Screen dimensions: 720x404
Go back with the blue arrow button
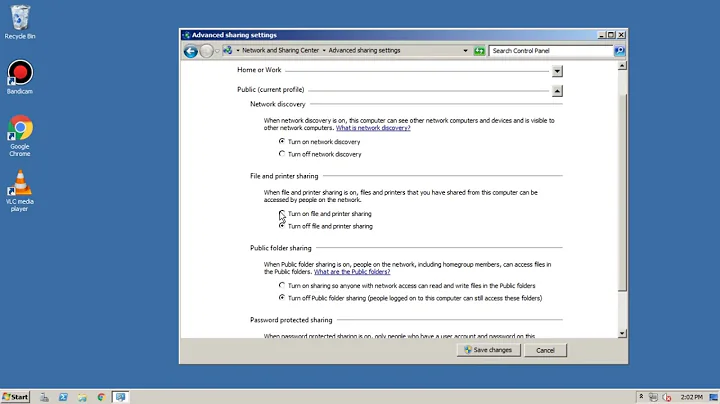(x=191, y=51)
